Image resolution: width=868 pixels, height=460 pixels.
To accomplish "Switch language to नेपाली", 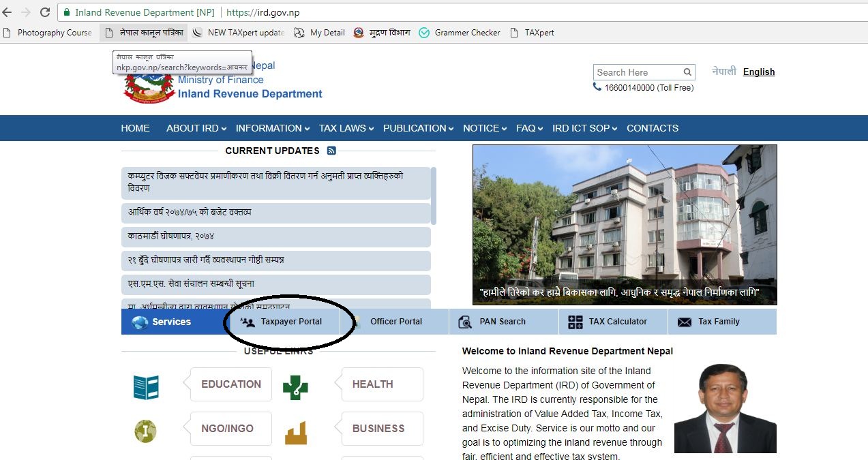I will point(724,72).
